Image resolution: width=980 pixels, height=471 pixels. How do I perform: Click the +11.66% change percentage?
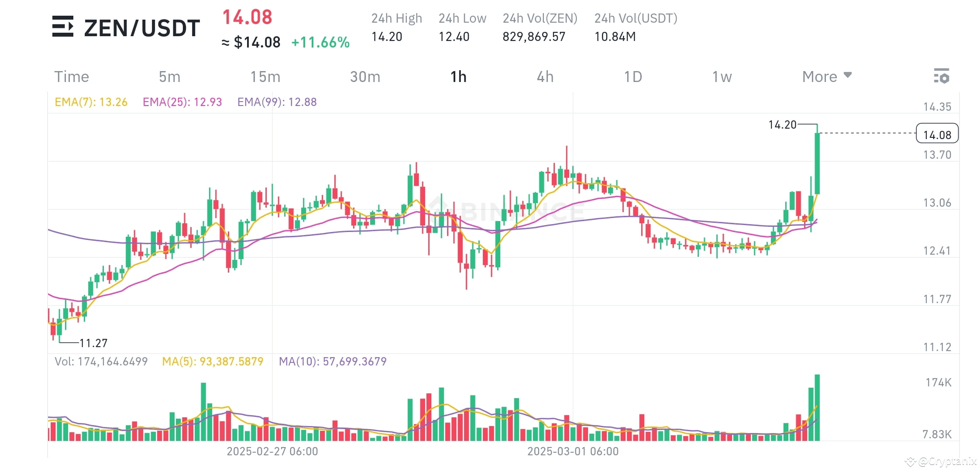[320, 42]
